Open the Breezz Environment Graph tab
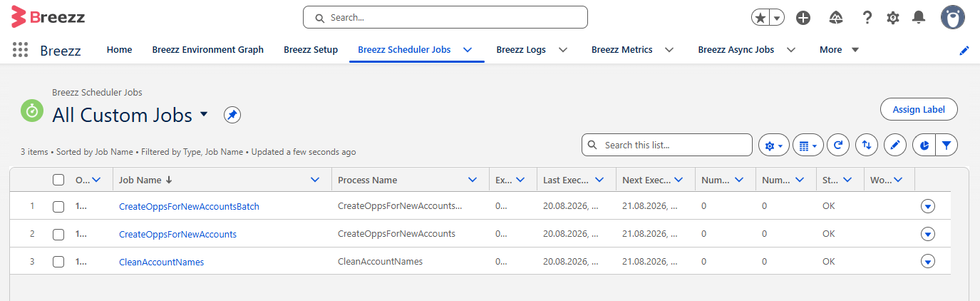This screenshot has height=301, width=980. (208, 50)
